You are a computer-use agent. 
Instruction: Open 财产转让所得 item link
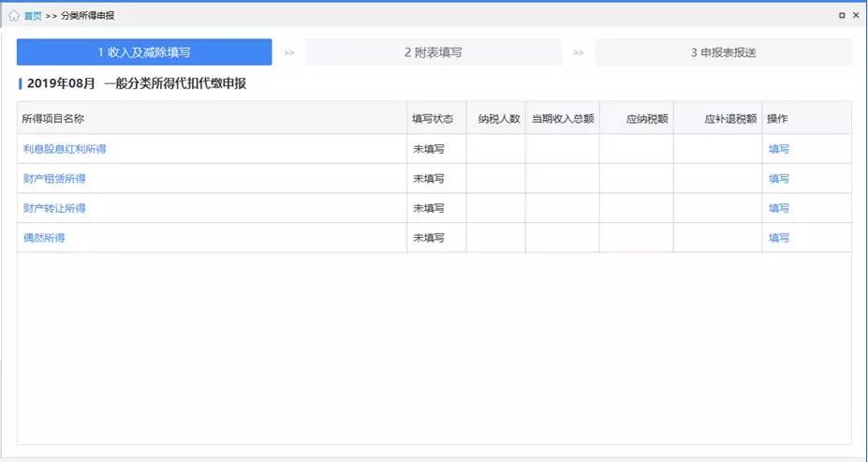tap(54, 208)
